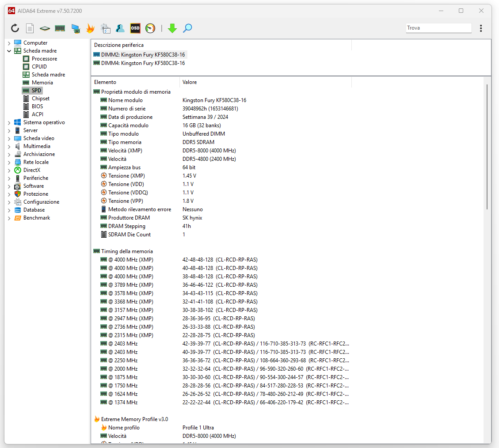Open the memory module benchmark toolbar icon

click(x=60, y=28)
